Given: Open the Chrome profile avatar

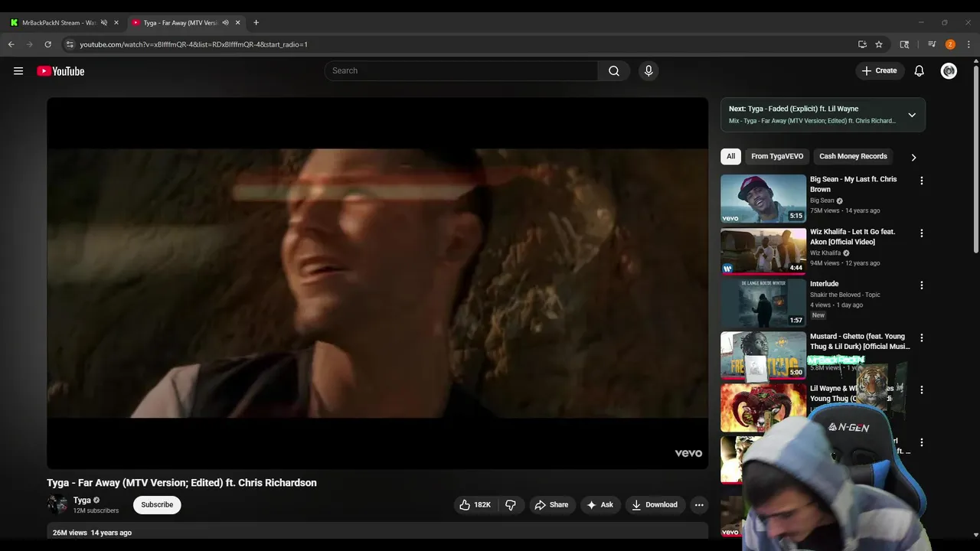Looking at the screenshot, I should tap(950, 44).
